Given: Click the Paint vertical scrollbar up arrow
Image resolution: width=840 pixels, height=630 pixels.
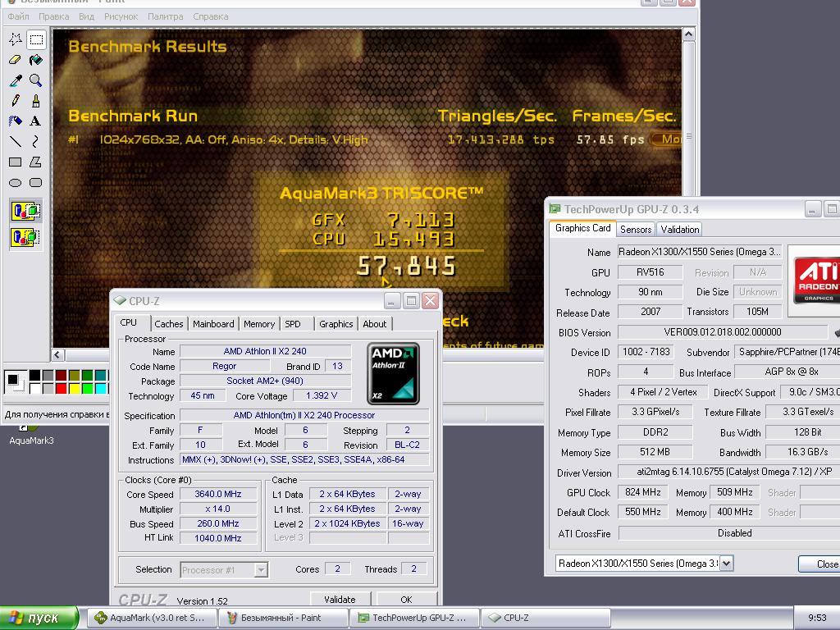Looking at the screenshot, I should (x=689, y=34).
